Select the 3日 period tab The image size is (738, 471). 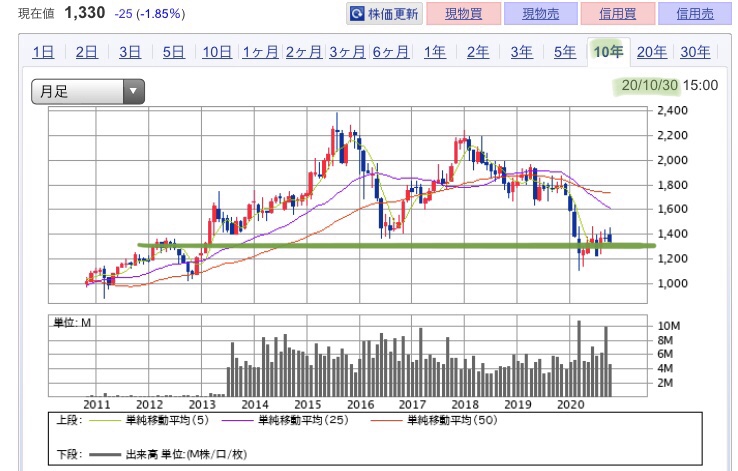130,52
